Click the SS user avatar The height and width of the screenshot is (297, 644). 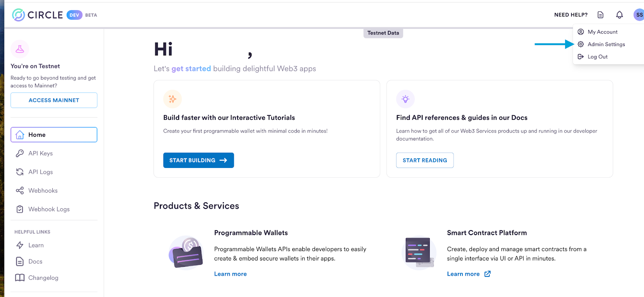coord(639,15)
